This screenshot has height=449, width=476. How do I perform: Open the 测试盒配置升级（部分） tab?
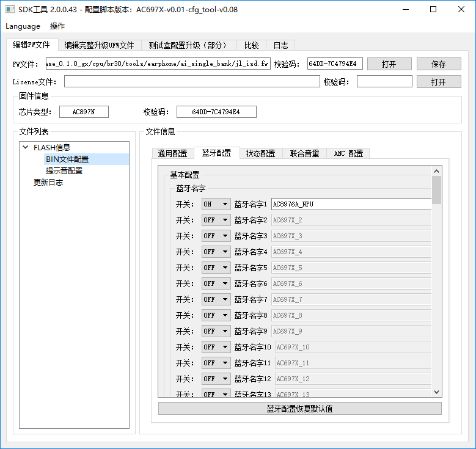pyautogui.click(x=188, y=46)
